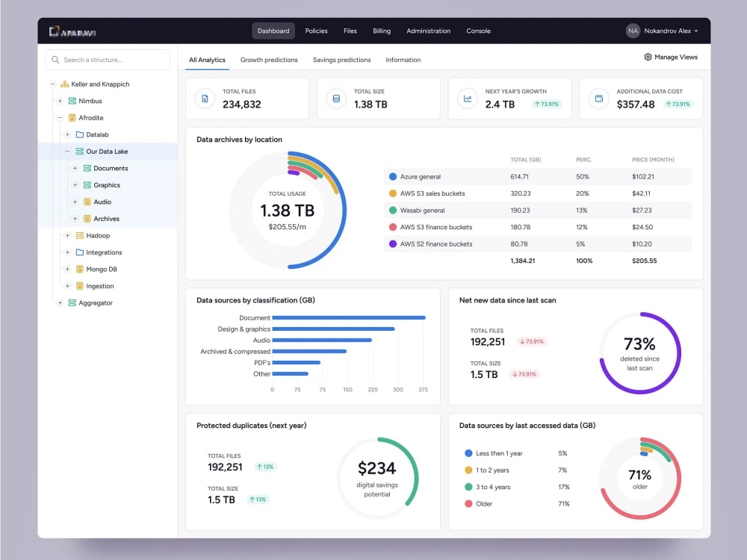Switch to the Savings predictions tab
Image resolution: width=747 pixels, height=560 pixels.
tap(341, 60)
